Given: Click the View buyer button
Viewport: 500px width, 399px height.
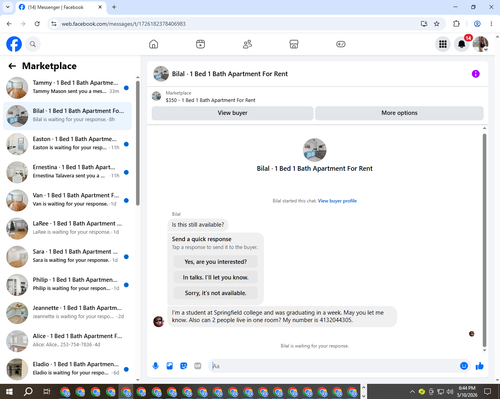Looking at the screenshot, I should click(x=232, y=113).
